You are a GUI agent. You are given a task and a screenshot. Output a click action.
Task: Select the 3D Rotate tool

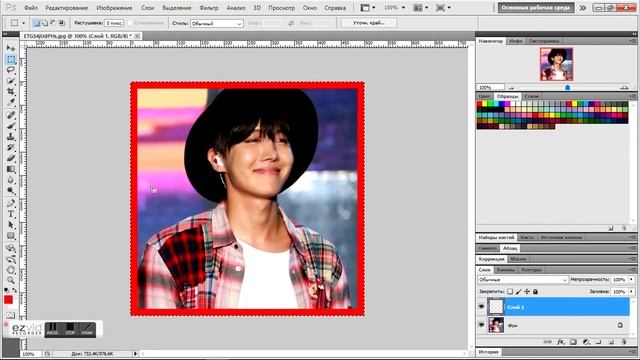[11, 248]
